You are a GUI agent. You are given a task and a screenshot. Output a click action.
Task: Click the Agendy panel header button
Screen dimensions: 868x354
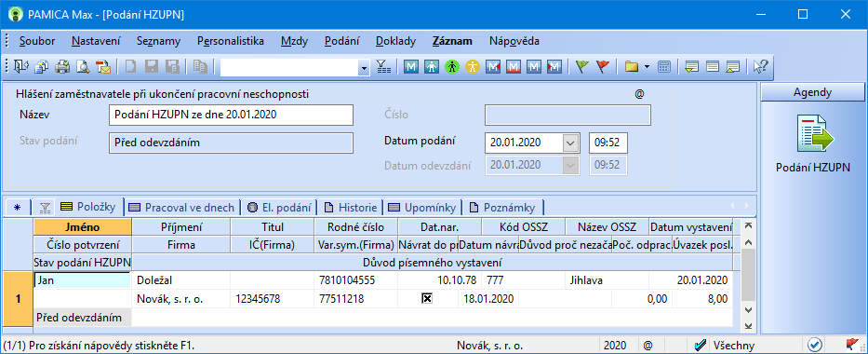click(x=812, y=92)
